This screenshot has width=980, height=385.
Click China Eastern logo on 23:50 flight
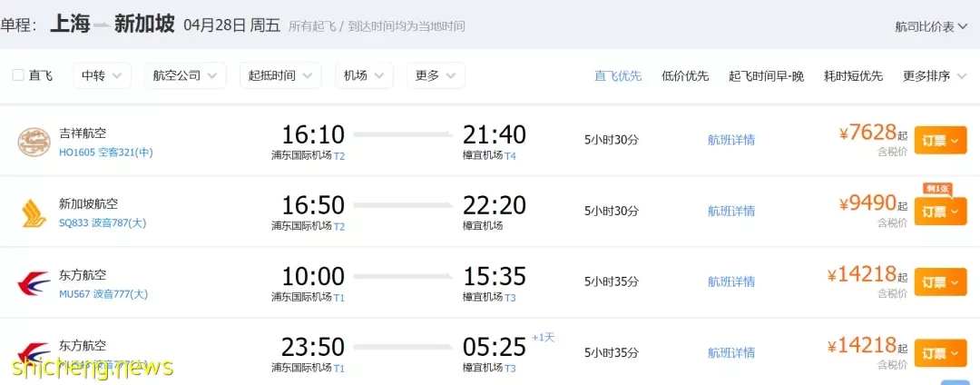[34, 351]
